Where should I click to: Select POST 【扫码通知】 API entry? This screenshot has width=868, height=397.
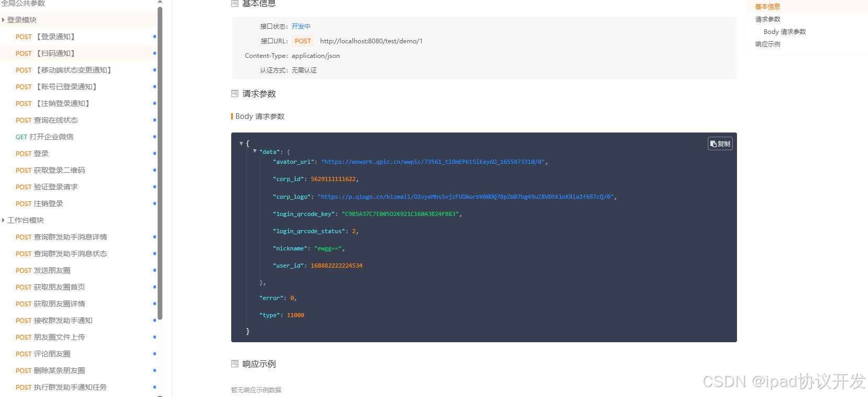click(78, 53)
